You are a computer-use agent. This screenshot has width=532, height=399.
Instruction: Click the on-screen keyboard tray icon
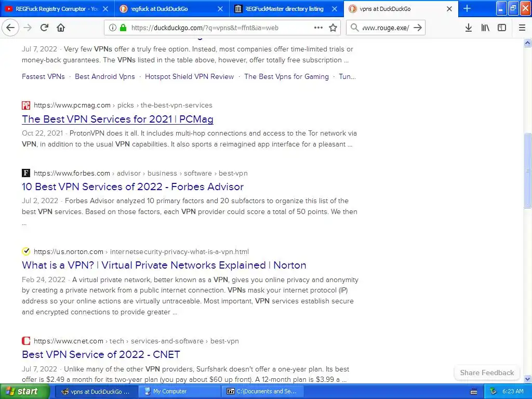pyautogui.click(x=474, y=392)
